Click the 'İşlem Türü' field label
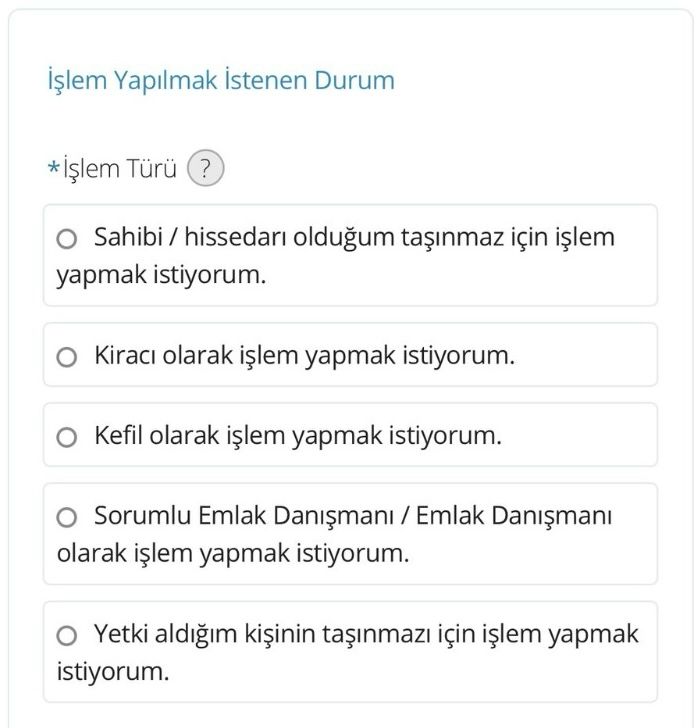 click(120, 169)
